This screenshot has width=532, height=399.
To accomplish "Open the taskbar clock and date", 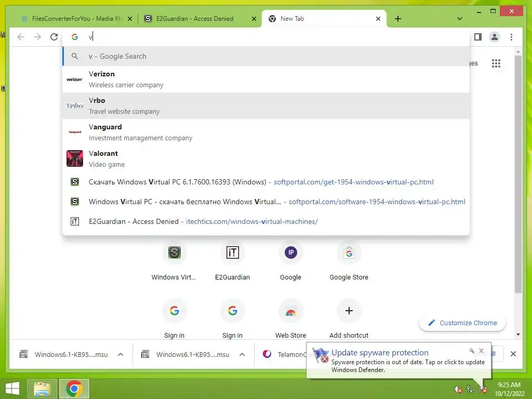I will click(509, 389).
